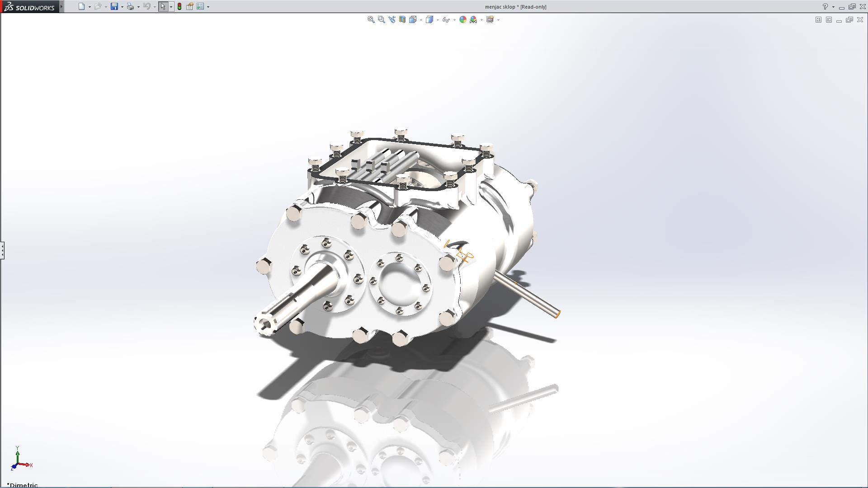868x488 pixels.
Task: Expand the Hide/Show Items glasses dropdown
Action: tap(454, 20)
